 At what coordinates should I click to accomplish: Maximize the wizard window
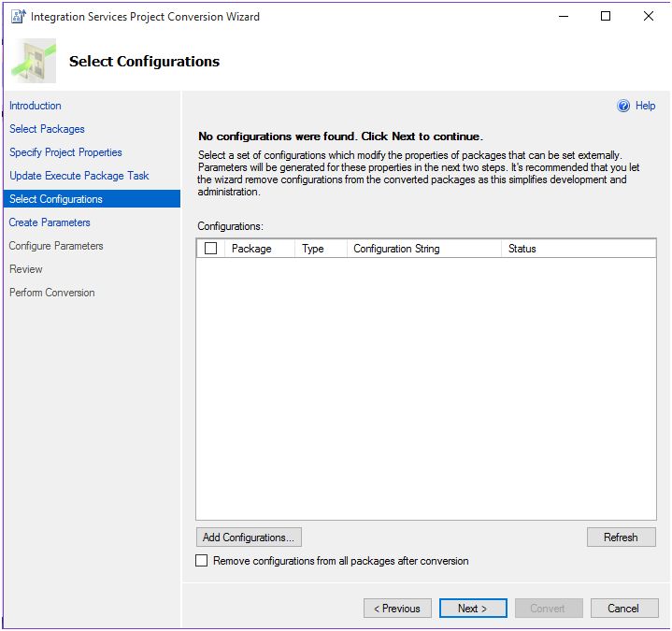606,16
